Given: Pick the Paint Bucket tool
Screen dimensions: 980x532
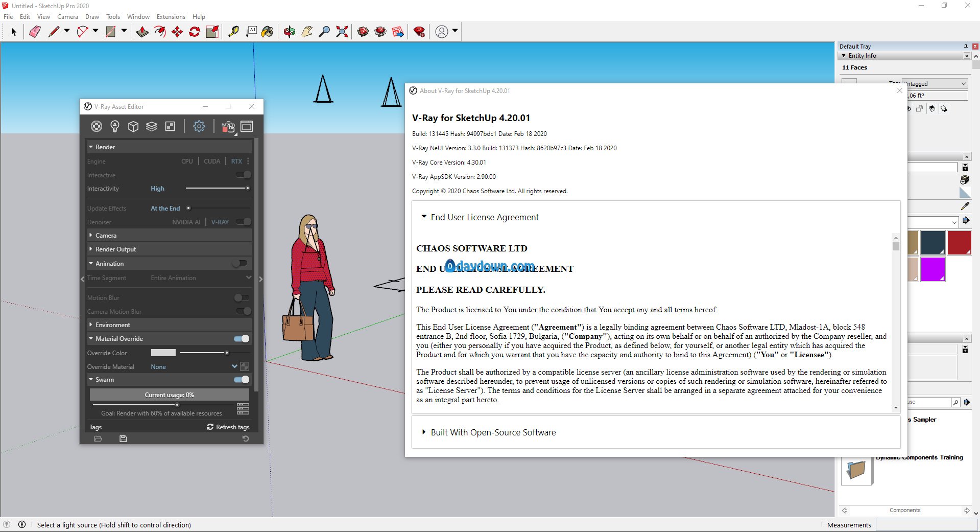Looking at the screenshot, I should point(267,32).
